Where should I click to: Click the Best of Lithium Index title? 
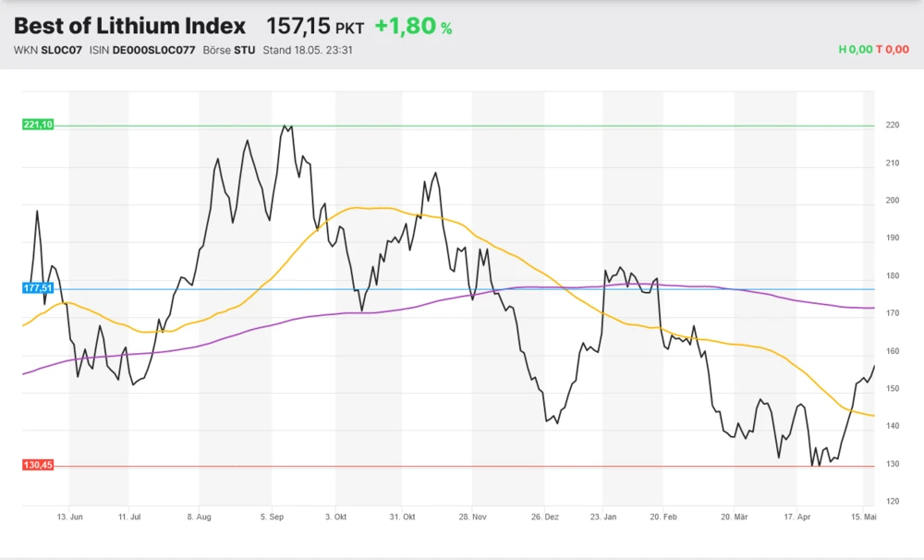[x=130, y=26]
